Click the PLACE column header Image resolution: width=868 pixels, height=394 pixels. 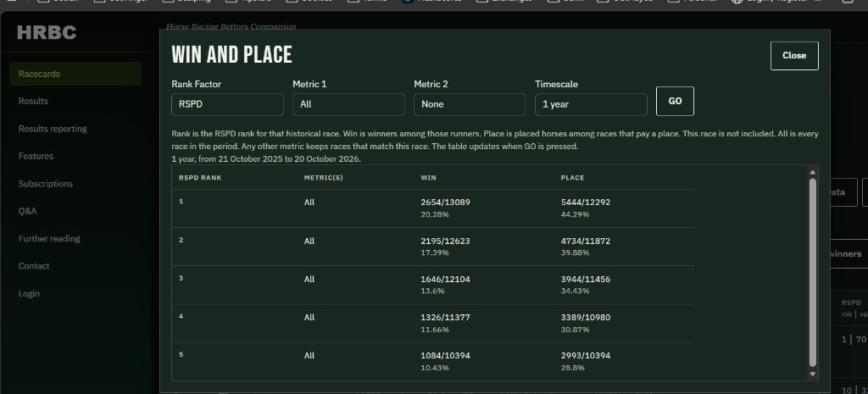coord(572,178)
